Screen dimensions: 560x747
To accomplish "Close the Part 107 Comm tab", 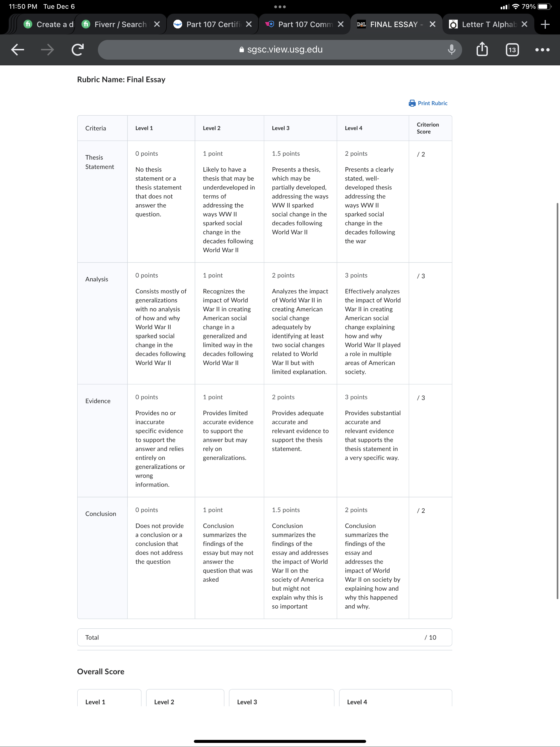I will click(340, 24).
